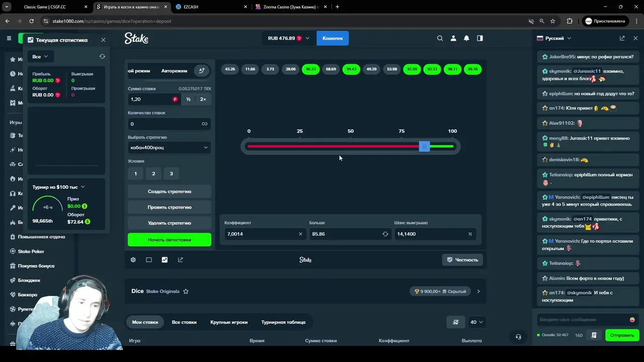Switch to the Авторежим tab
Image resolution: width=644 pixels, height=362 pixels.
pyautogui.click(x=174, y=71)
